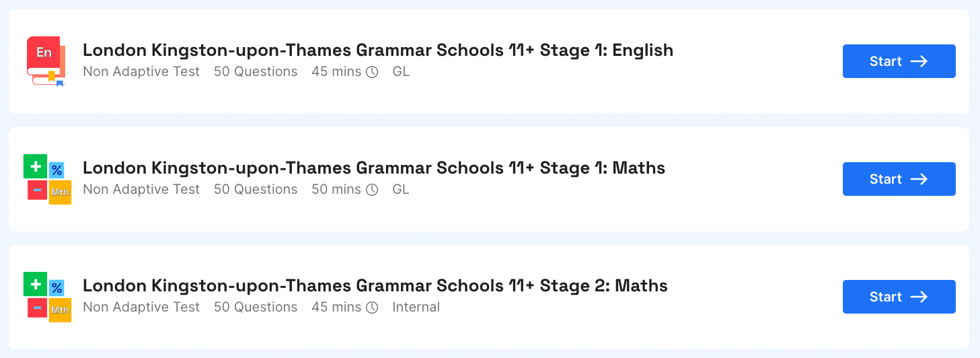Click clock icon beside Stage 1 Maths 50 mins

(372, 190)
